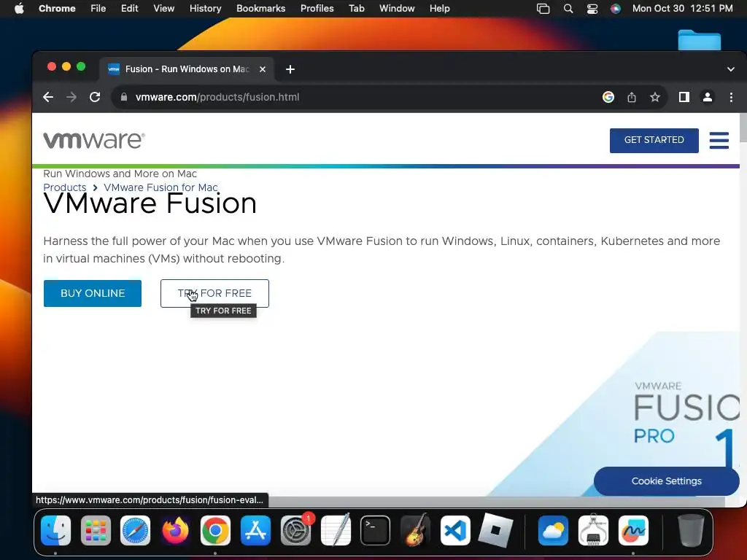Click GET STARTED button

click(654, 141)
